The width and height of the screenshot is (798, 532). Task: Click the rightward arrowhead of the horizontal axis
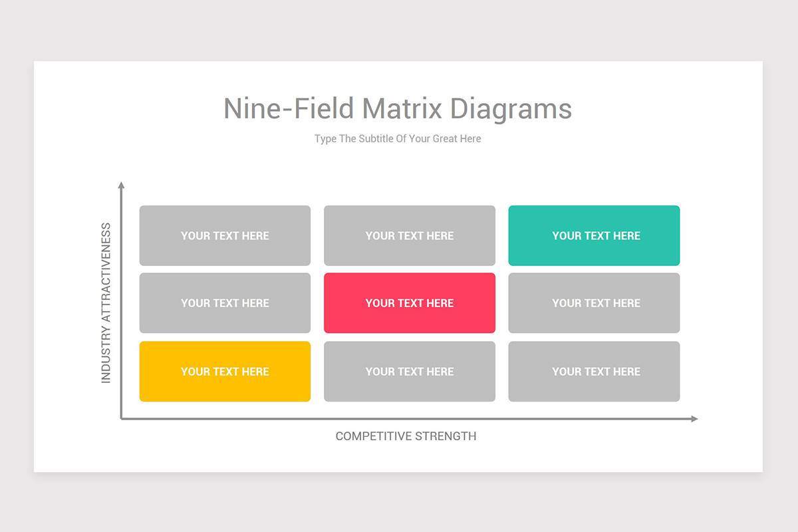point(695,418)
